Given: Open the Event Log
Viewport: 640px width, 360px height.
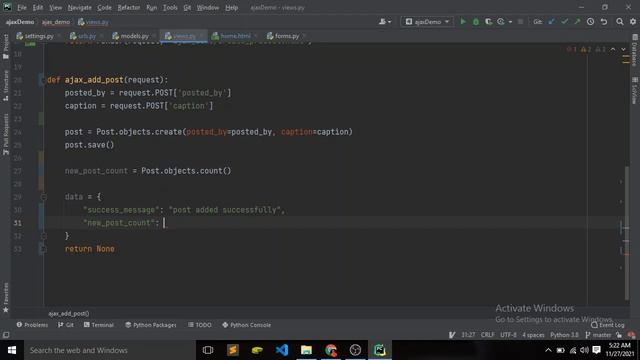Looking at the screenshot, I should pos(608,325).
